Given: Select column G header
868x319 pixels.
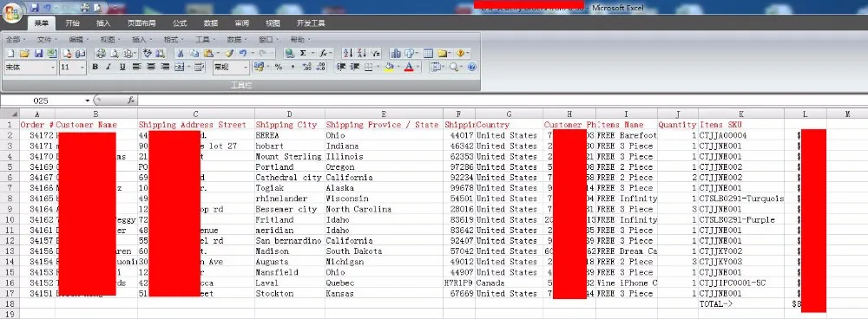Looking at the screenshot, I should (509, 114).
